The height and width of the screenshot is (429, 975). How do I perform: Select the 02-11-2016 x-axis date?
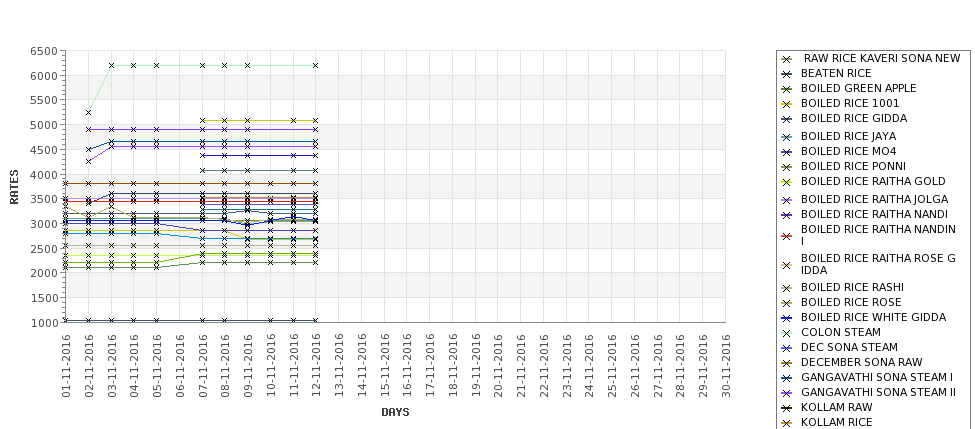(89, 366)
